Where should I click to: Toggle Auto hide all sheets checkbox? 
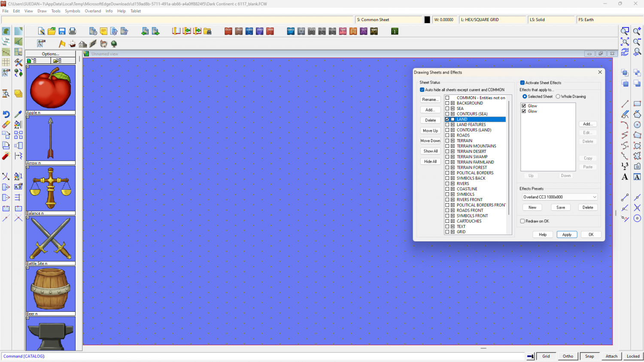tap(422, 90)
